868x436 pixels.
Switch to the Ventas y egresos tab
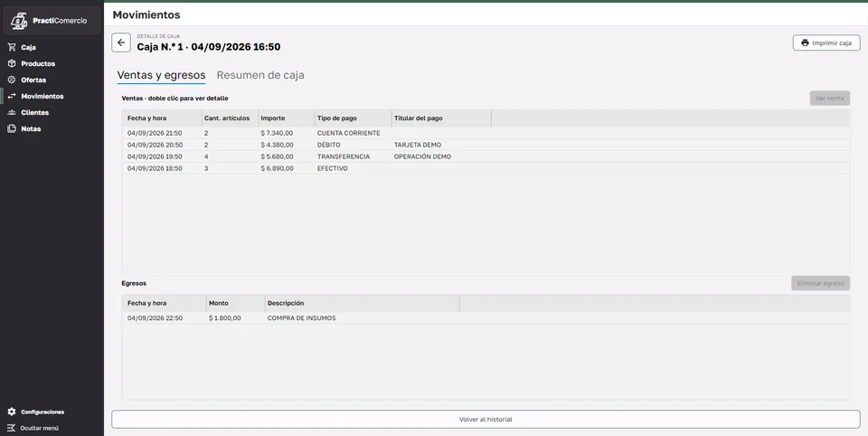pyautogui.click(x=161, y=75)
